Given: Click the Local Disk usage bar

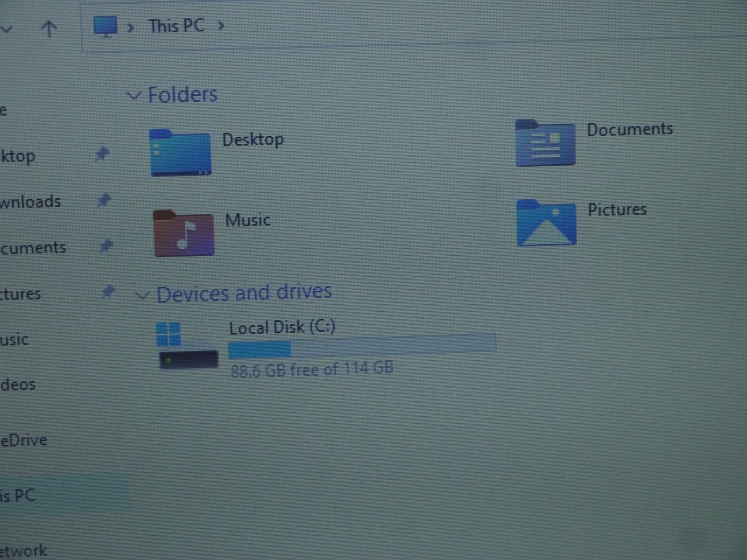Looking at the screenshot, I should coord(362,347).
